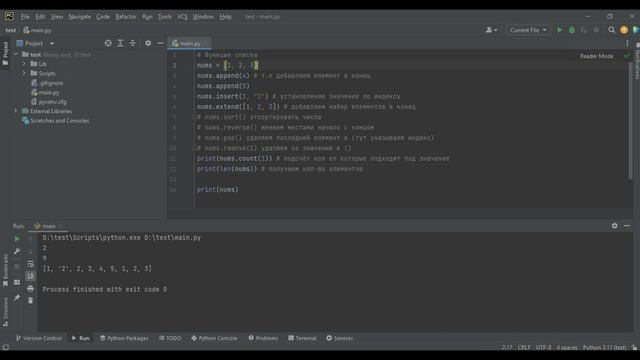Open Search Everywhere magnifier icon

611,30
